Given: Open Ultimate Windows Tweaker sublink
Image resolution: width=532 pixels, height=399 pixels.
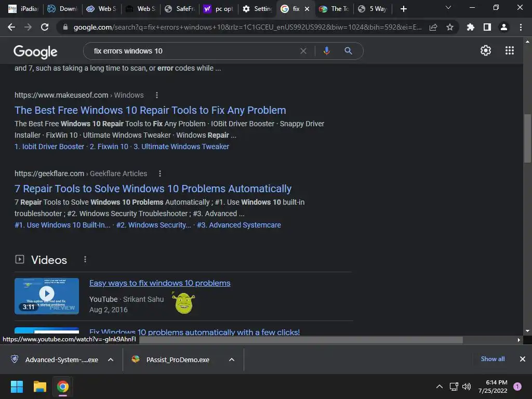Looking at the screenshot, I should (x=181, y=147).
